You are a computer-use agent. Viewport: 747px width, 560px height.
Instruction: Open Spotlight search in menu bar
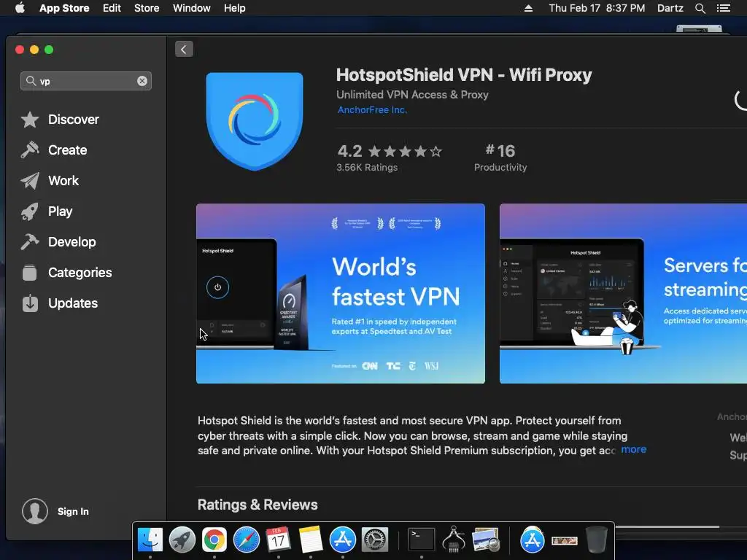(x=700, y=8)
